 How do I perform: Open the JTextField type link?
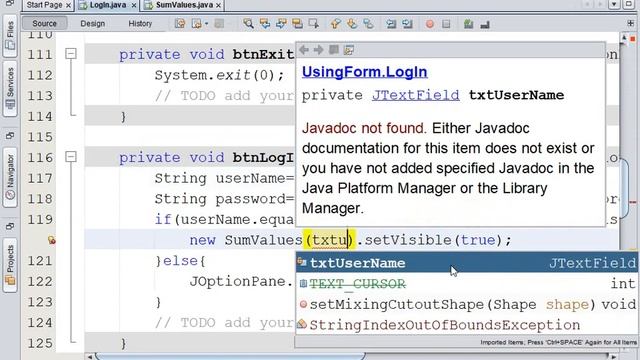point(416,95)
